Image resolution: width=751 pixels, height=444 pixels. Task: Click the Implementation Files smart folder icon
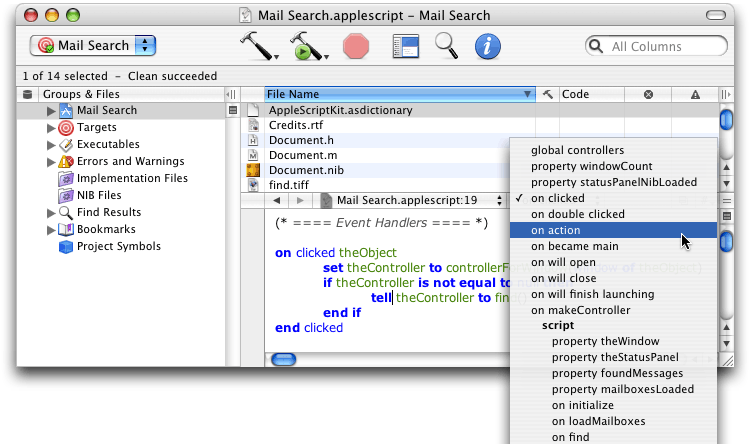click(66, 179)
